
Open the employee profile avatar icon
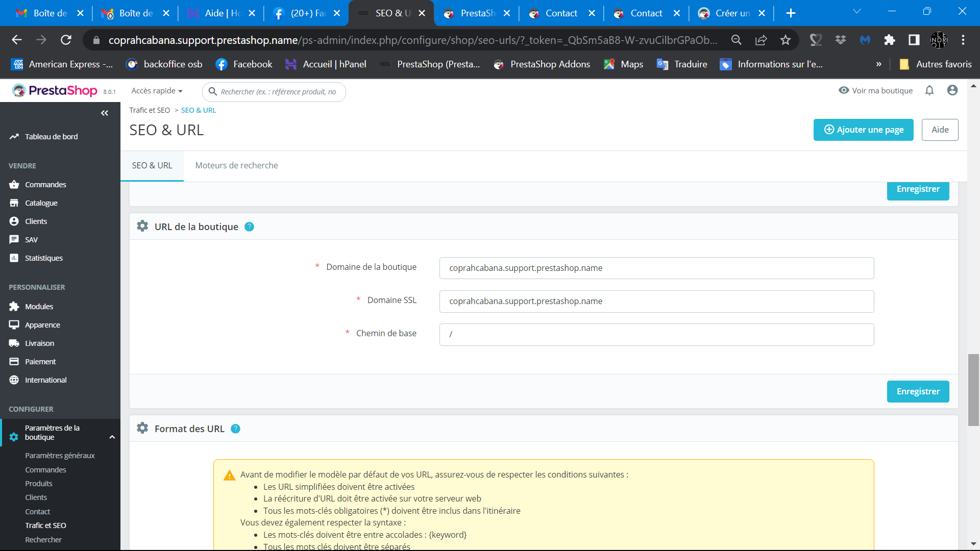tap(952, 90)
